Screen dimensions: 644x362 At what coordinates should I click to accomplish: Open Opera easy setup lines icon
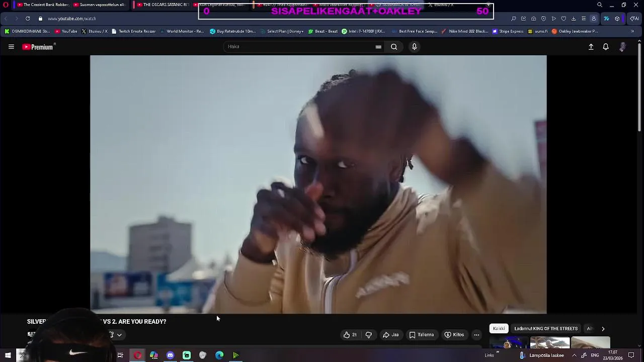tap(584, 19)
